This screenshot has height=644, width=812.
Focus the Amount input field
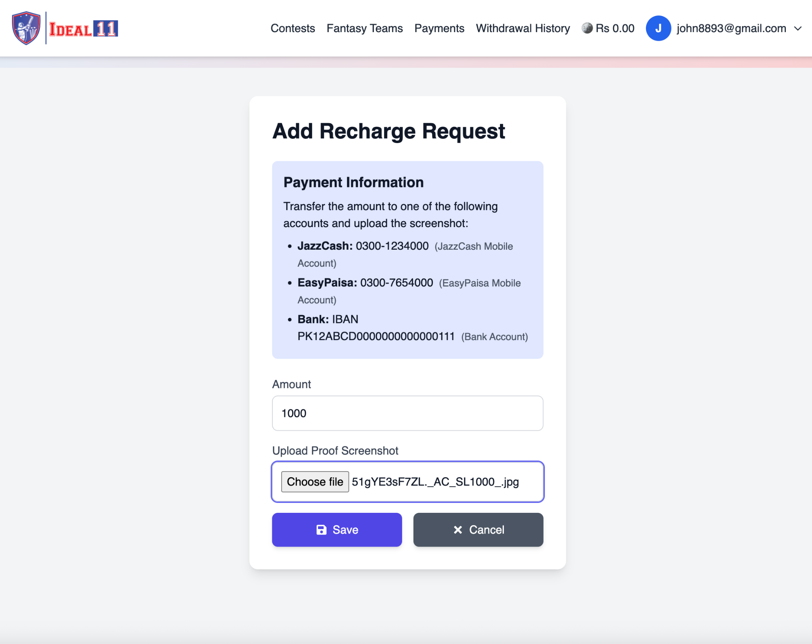pos(407,413)
